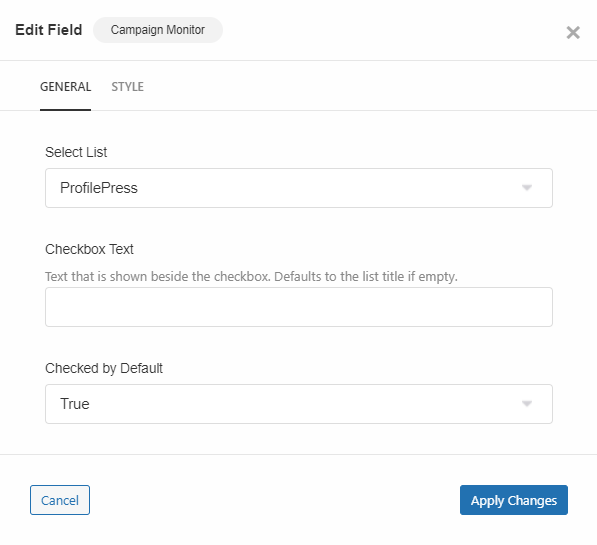The height and width of the screenshot is (545, 597).
Task: Click the selected value True
Action: pyautogui.click(x=75, y=404)
